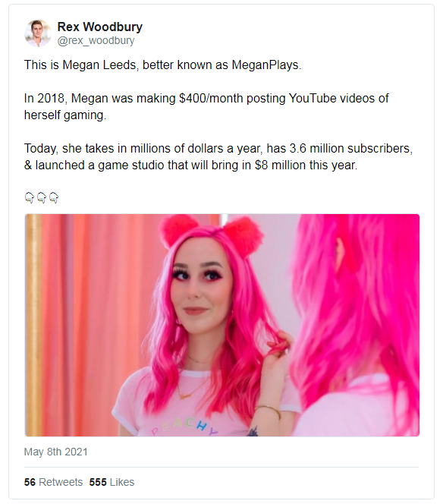Click the last pointing-down hand emoji
443x504 pixels.
[x=54, y=197]
